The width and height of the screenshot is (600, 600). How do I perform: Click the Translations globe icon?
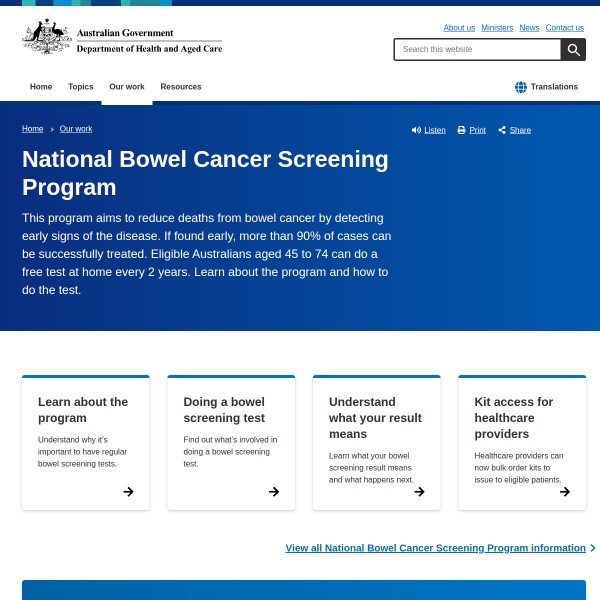pos(521,87)
